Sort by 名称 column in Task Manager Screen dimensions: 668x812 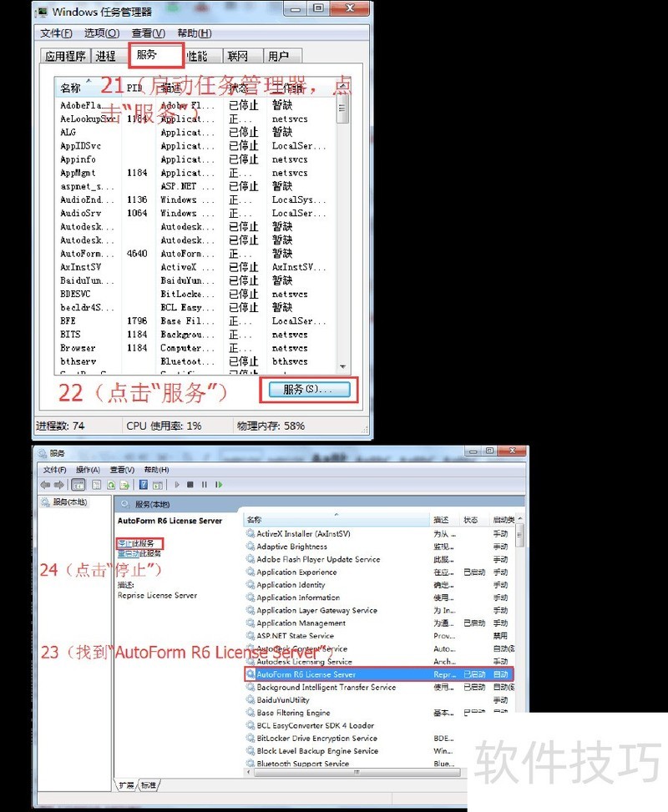tap(89, 88)
